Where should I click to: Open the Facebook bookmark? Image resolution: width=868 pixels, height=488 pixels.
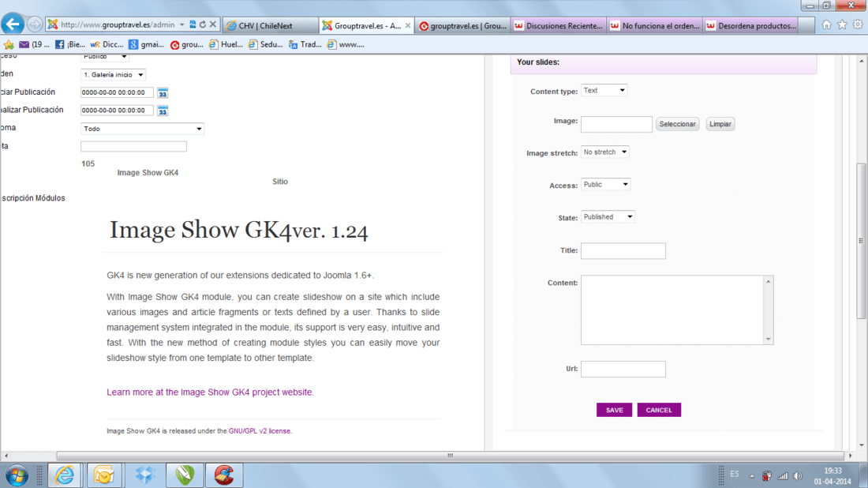click(69, 44)
